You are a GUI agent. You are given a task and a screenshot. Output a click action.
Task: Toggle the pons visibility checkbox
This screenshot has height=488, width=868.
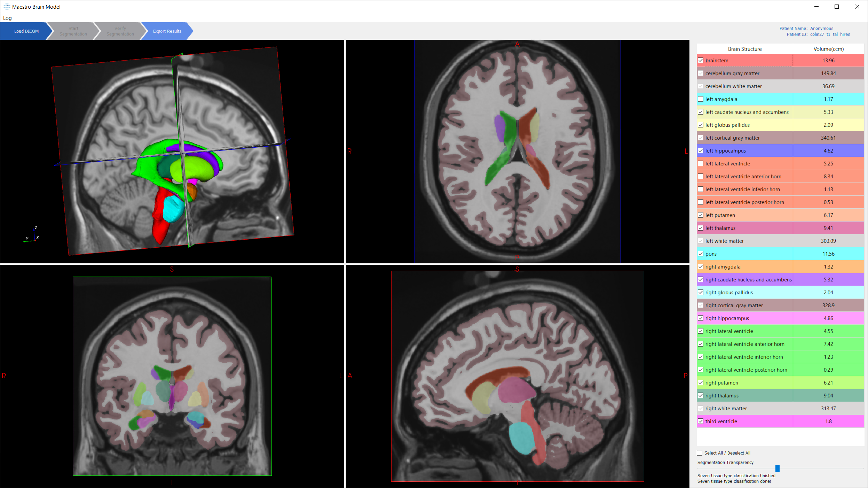coord(701,254)
